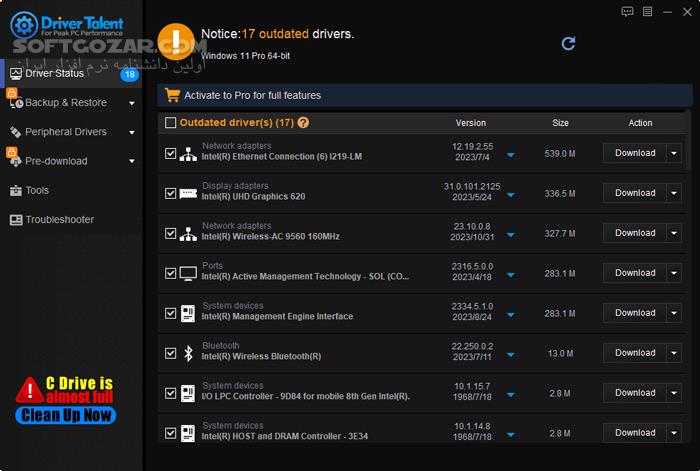This screenshot has height=471, width=700.
Task: Click the Peripheral Drivers USB icon
Action: 16,132
